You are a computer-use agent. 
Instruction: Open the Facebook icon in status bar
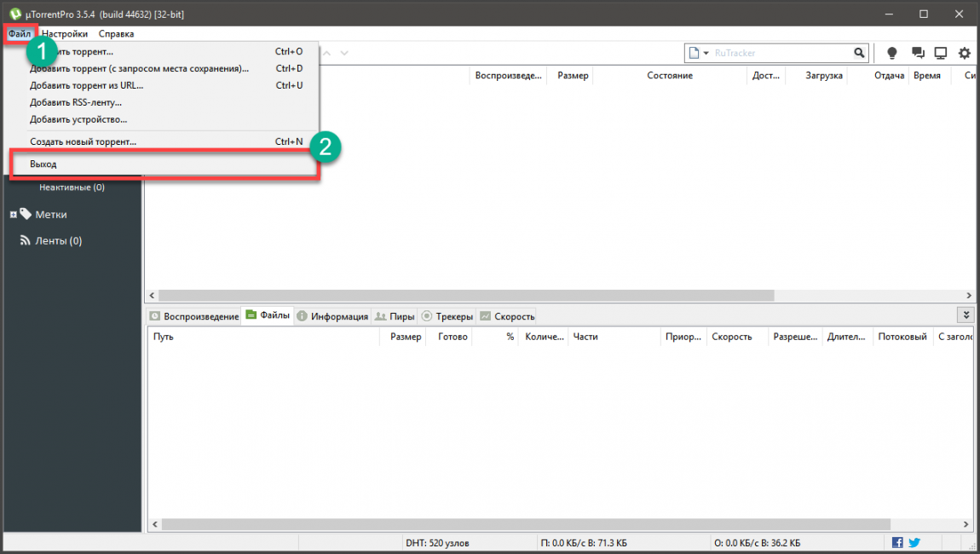[897, 543]
